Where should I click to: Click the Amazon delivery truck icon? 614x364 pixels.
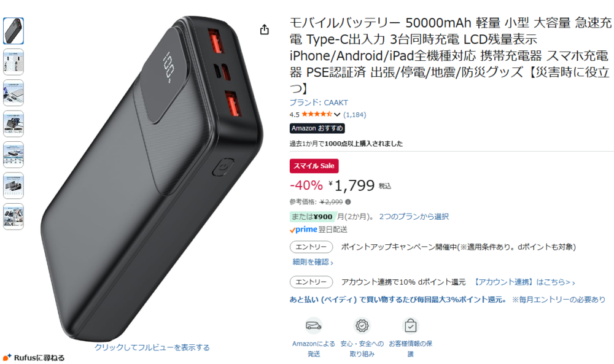(x=314, y=325)
